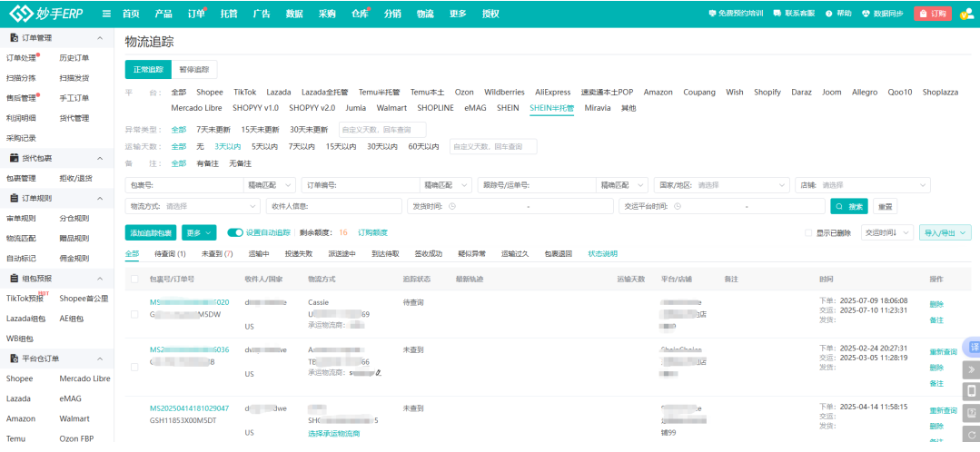Toggle the hamburger menu icon

(107, 14)
